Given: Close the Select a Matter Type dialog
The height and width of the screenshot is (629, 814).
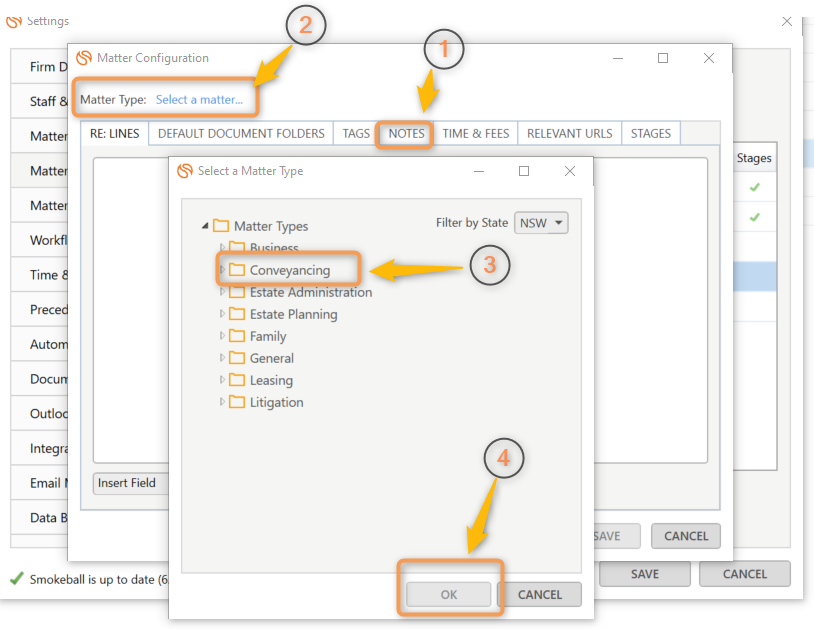Looking at the screenshot, I should tap(569, 171).
